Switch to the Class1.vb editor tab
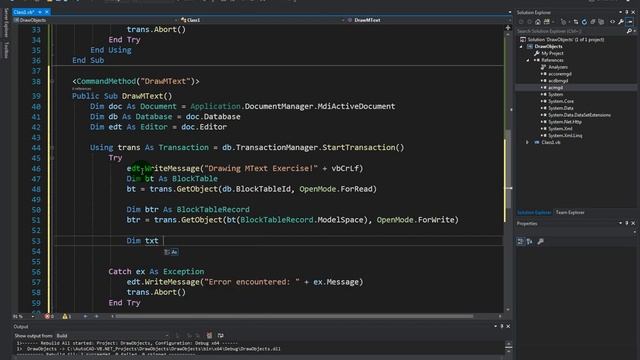The height and width of the screenshot is (360, 640). coord(24,12)
